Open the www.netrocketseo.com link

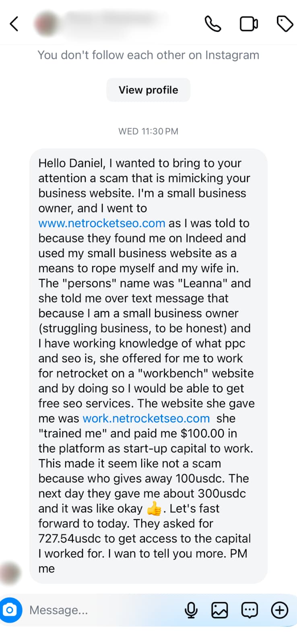(x=102, y=223)
